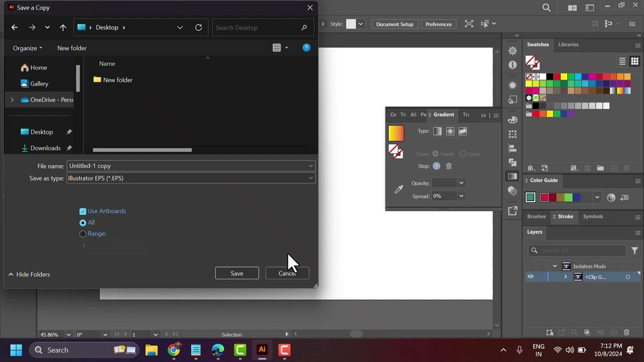Image resolution: width=644 pixels, height=362 pixels.
Task: Select the Points draw radio button
Action: tap(435, 154)
